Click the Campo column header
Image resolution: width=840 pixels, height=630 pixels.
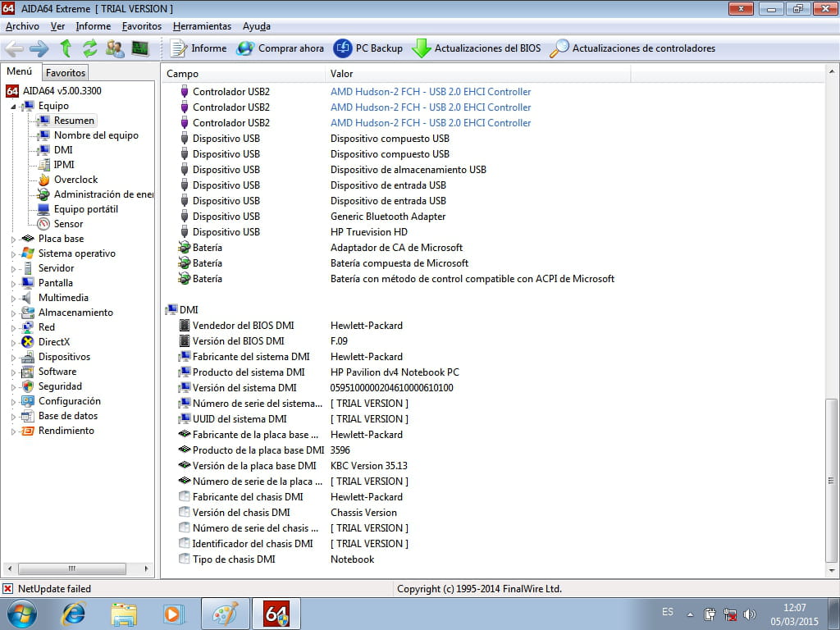[243, 74]
